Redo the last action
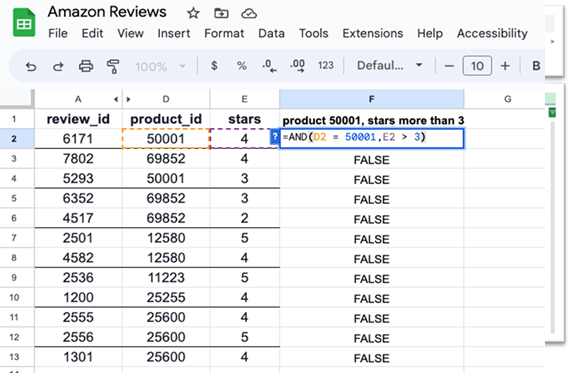Viewport: 572px width, 373px height. point(58,66)
